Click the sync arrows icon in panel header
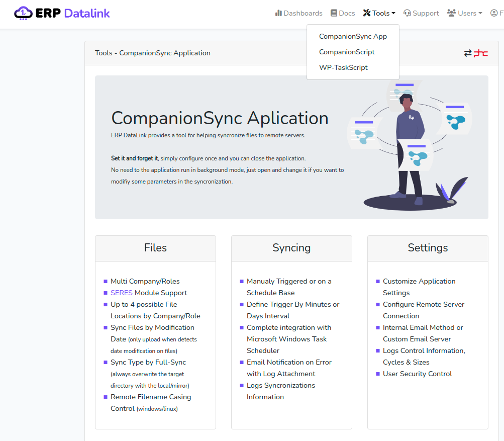The image size is (504, 441). coord(468,53)
